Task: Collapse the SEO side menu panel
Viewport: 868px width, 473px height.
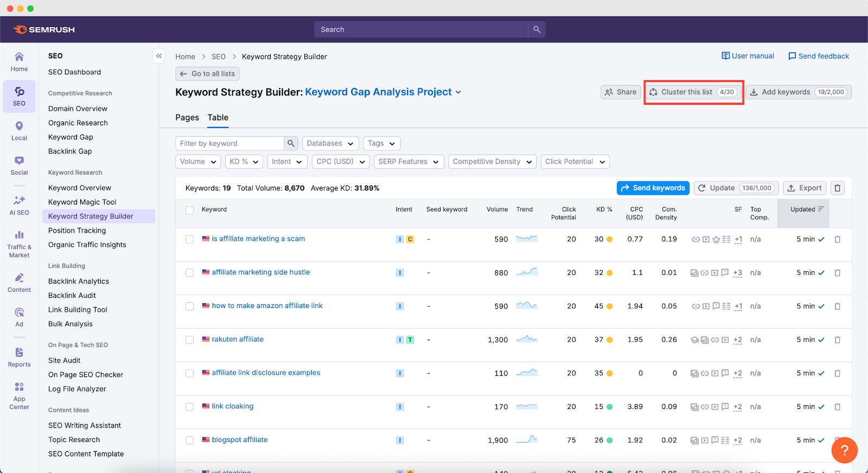Action: 159,56
